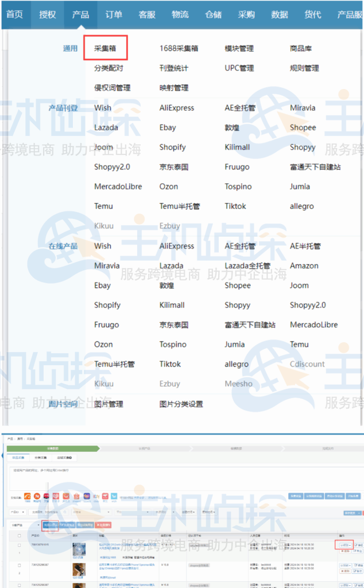Image resolution: width=364 pixels, height=588 pixels.
Task: Check the select-all checkbox in table header
Action: tap(20, 535)
